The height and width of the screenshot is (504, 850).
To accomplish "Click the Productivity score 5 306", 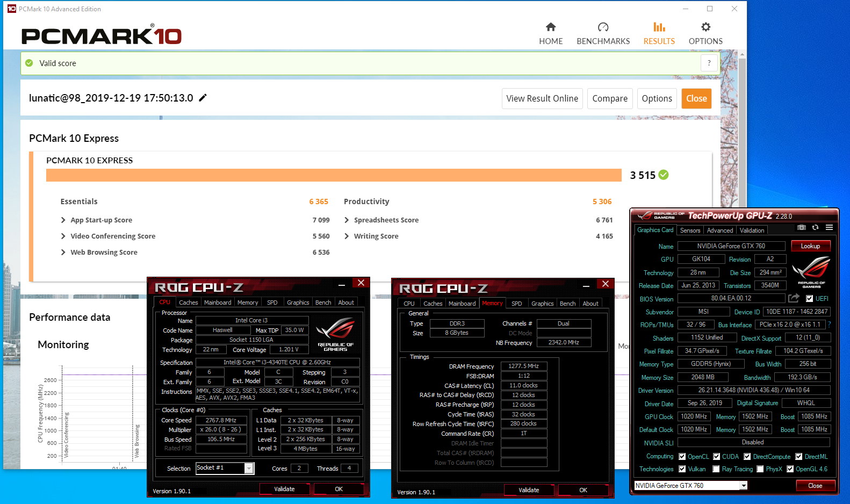I will 602,201.
